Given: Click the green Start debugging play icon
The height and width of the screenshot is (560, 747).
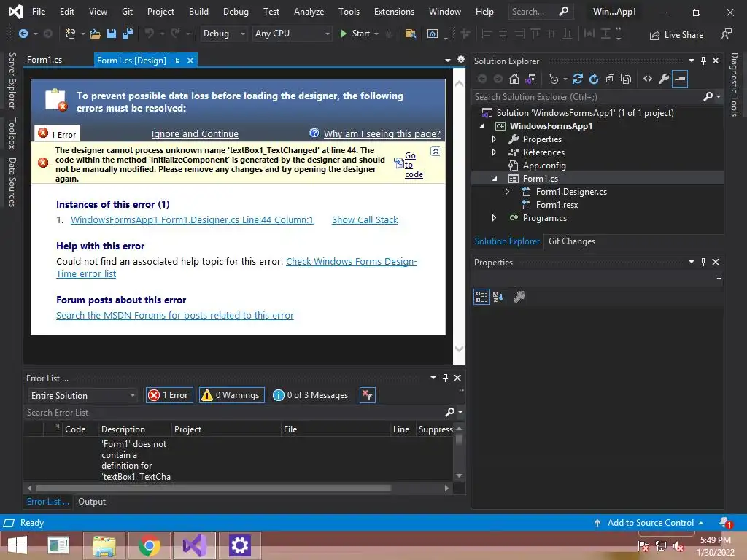Looking at the screenshot, I should coord(343,34).
